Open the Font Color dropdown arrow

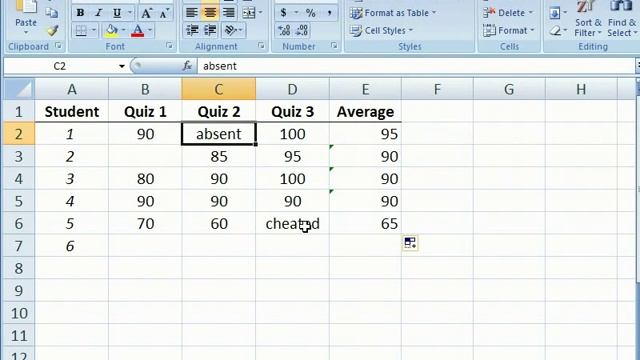150,31
